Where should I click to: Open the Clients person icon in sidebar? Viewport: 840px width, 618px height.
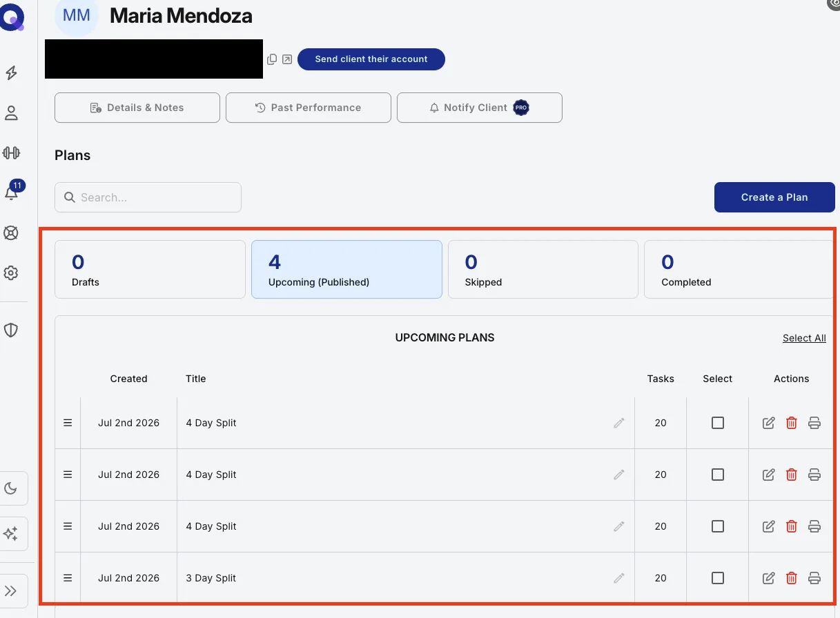11,113
